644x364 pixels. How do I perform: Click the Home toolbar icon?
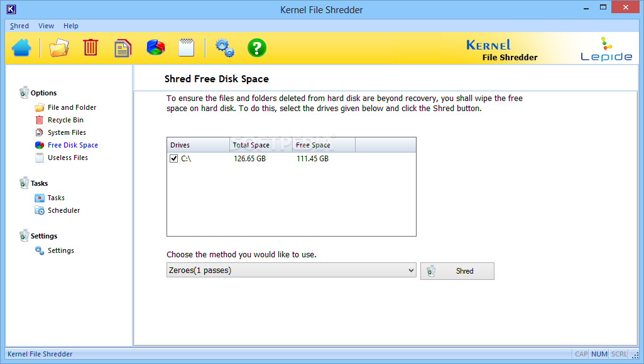(21, 48)
